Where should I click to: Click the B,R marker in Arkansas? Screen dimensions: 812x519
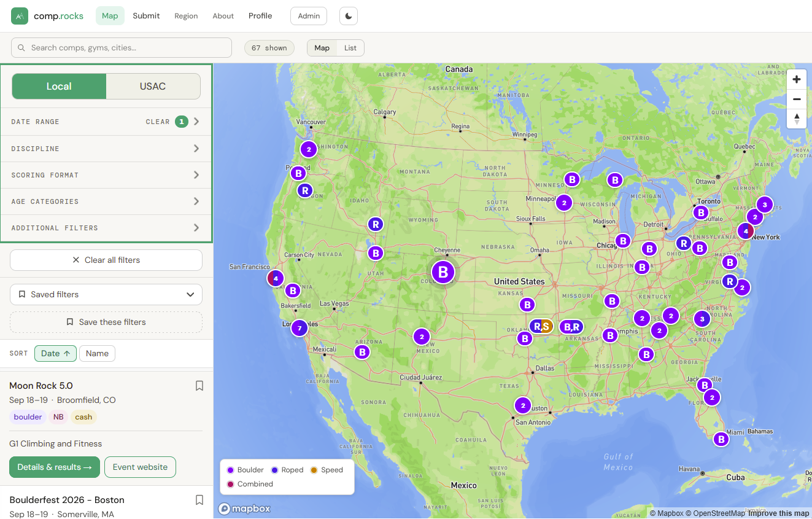click(571, 327)
